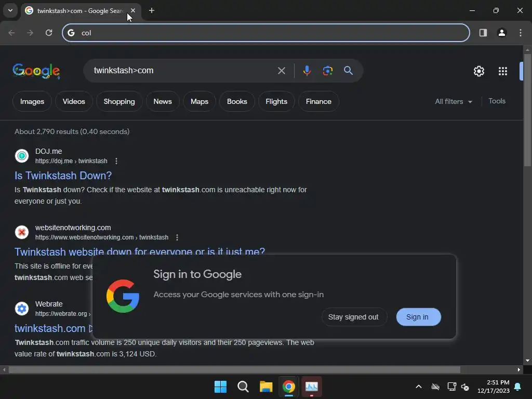Select the Shopping filter
The width and height of the screenshot is (532, 399).
[119, 101]
